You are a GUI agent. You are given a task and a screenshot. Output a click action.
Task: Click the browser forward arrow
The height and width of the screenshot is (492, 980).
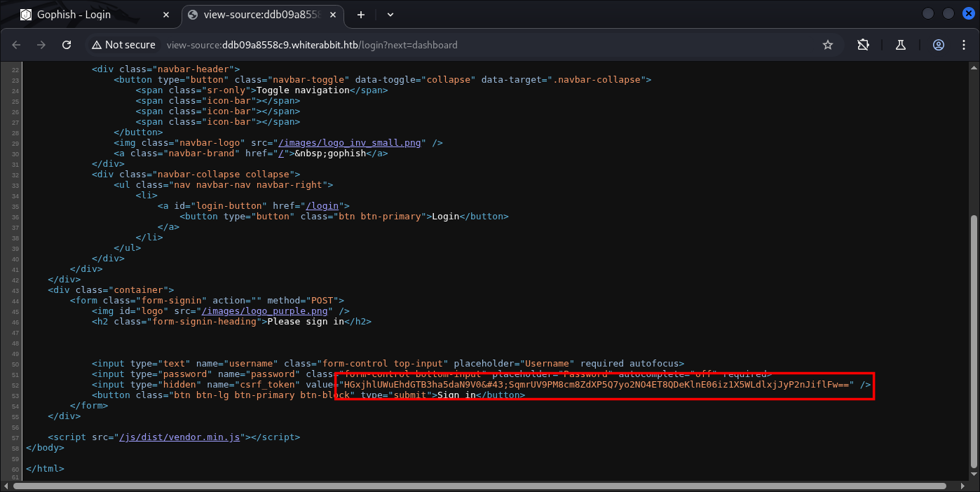coord(41,45)
